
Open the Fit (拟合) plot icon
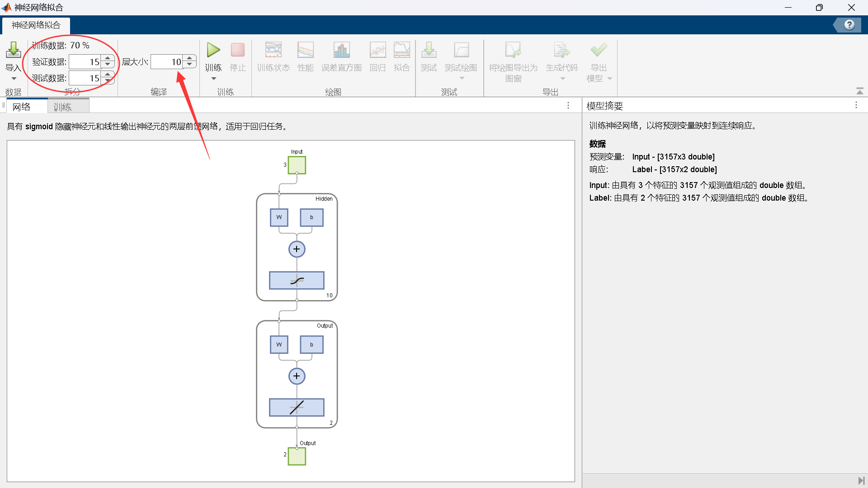pyautogui.click(x=401, y=50)
